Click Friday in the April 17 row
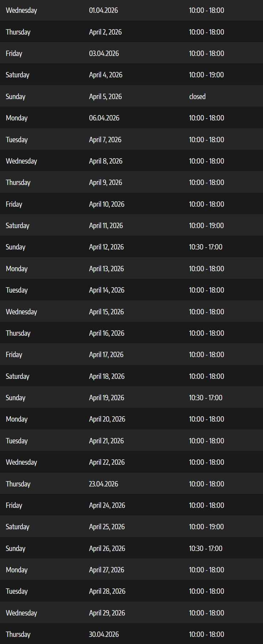The height and width of the screenshot is (644, 263). point(14,355)
